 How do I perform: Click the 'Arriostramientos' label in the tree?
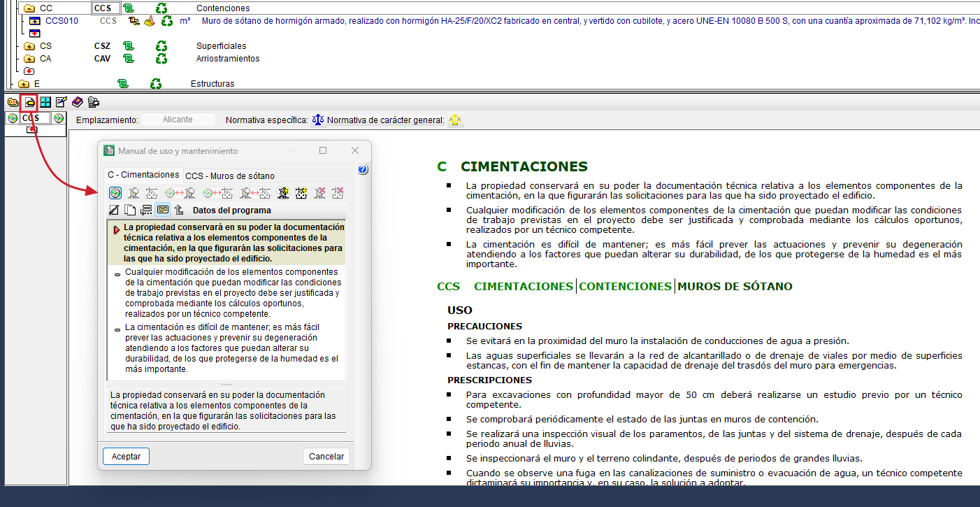tap(228, 59)
